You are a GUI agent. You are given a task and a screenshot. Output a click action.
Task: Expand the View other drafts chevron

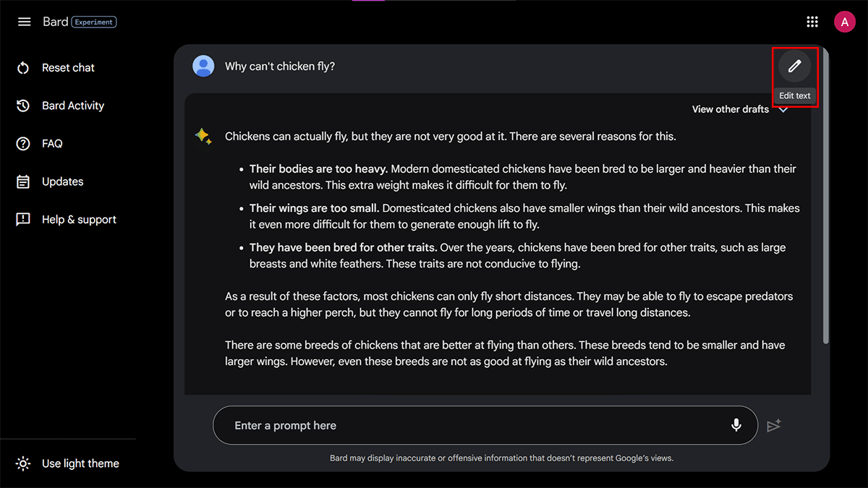point(783,110)
